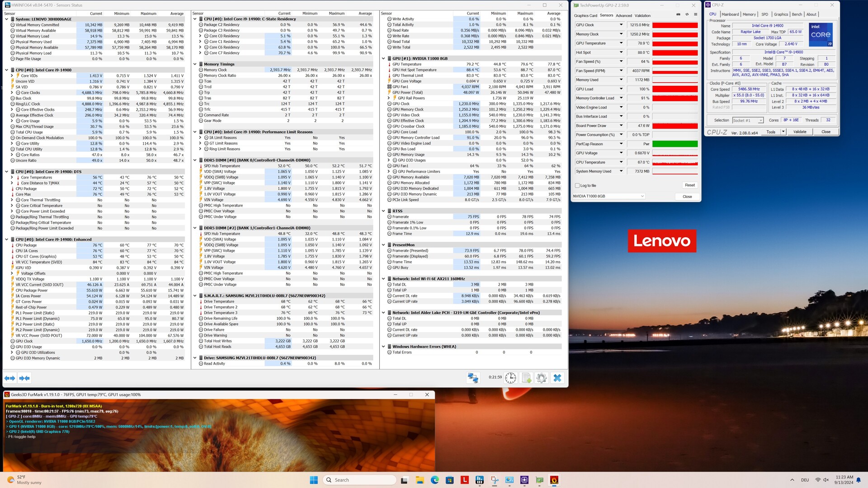The width and height of the screenshot is (868, 488).
Task: Click the collapse columns arrows icon
Action: (x=24, y=378)
